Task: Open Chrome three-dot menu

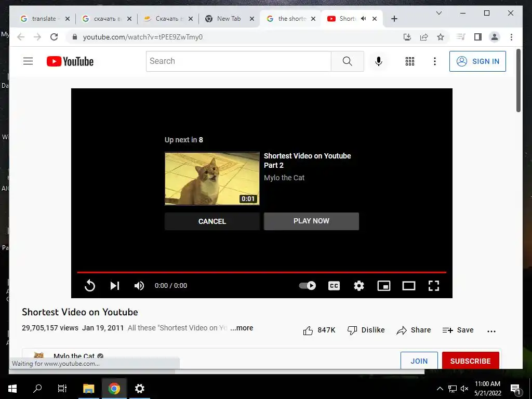Action: point(511,37)
